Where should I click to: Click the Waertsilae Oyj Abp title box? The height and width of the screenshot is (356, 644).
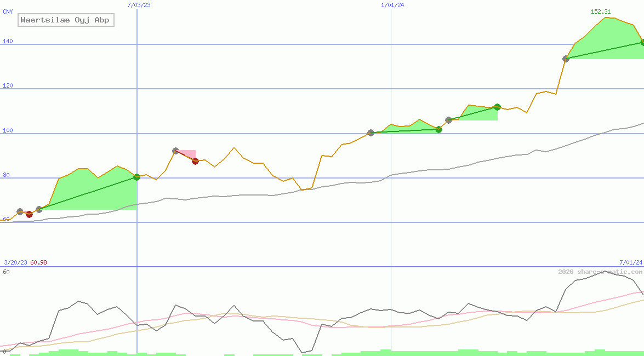click(65, 20)
